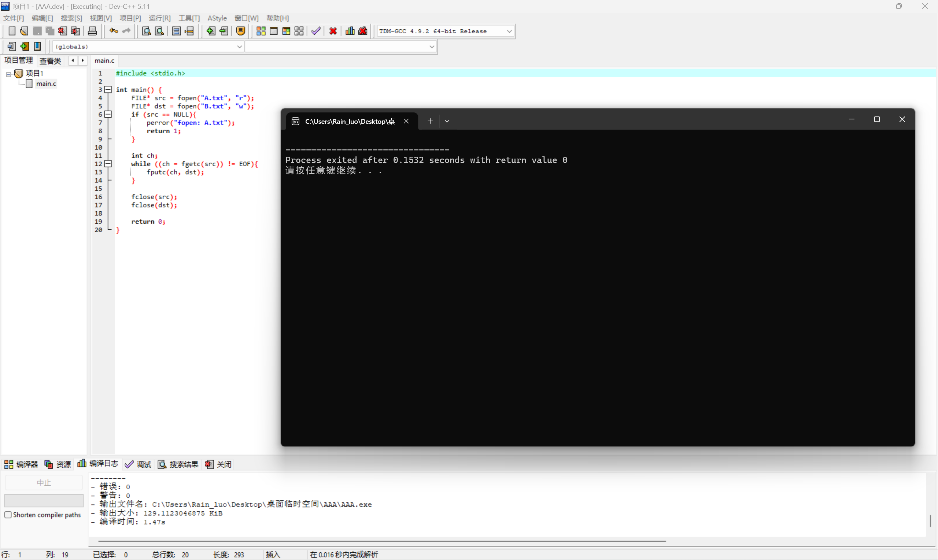
Task: Switch to the 查看类 panel tab
Action: 50,61
